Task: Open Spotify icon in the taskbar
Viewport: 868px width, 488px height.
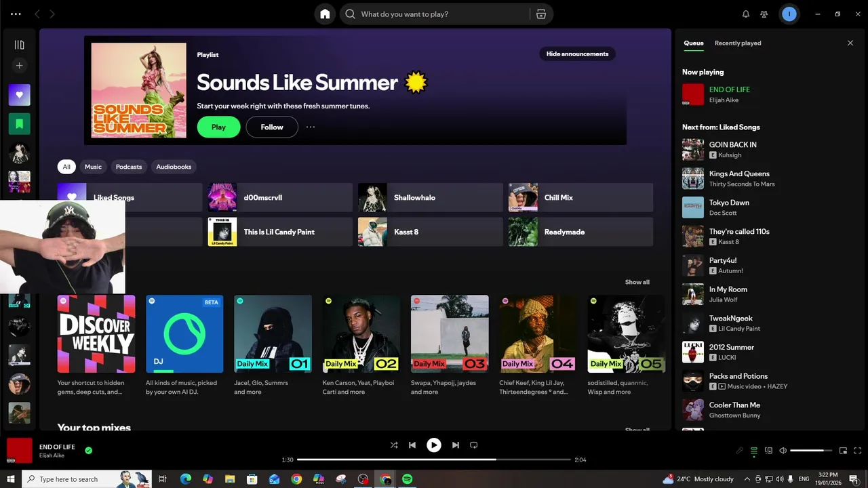Action: click(x=408, y=479)
